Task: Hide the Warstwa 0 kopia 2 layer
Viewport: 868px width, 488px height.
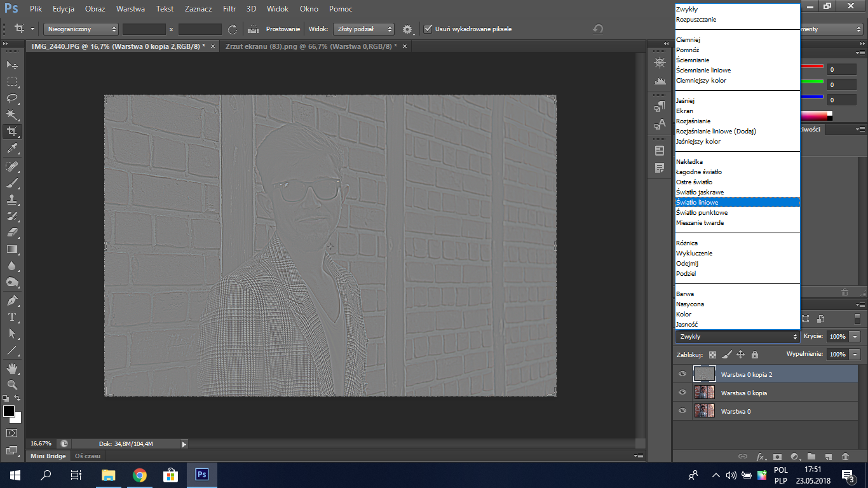Action: click(x=682, y=374)
